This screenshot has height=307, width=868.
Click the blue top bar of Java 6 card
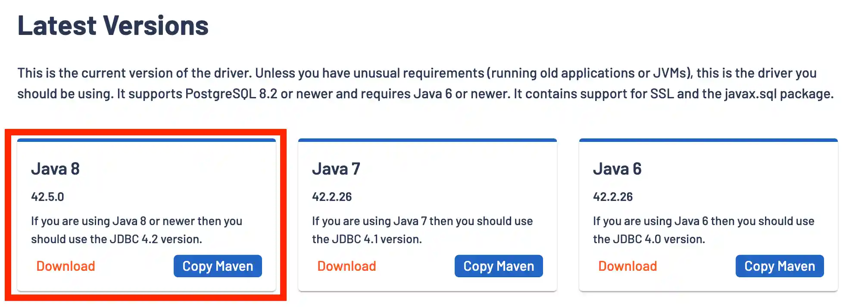tap(709, 140)
